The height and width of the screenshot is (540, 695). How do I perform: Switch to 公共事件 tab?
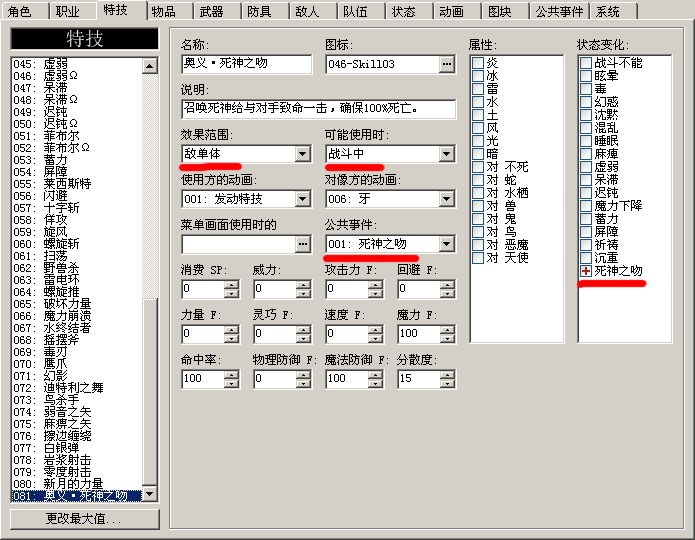[559, 11]
